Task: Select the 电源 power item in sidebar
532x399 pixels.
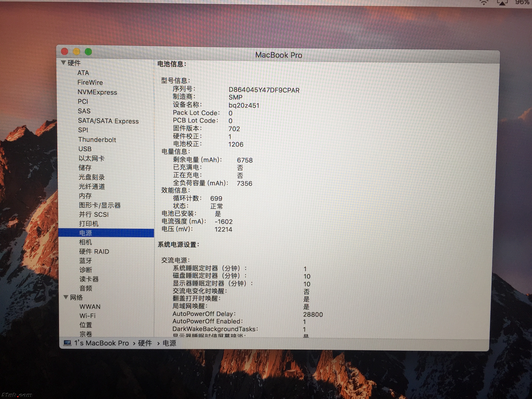Action: point(86,233)
